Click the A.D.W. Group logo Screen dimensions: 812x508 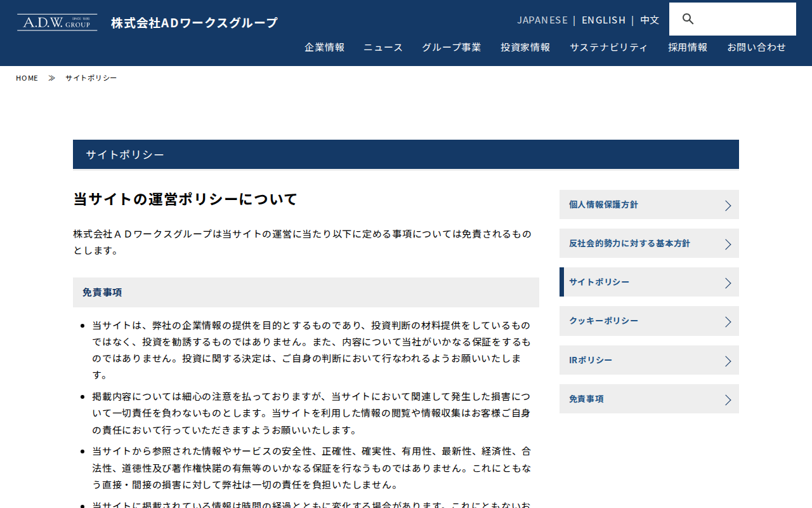[x=57, y=22]
